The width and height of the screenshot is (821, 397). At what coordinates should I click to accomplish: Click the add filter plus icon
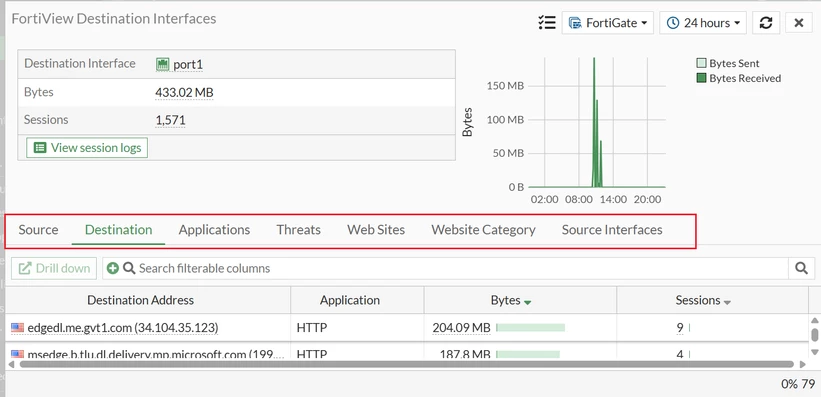click(113, 268)
